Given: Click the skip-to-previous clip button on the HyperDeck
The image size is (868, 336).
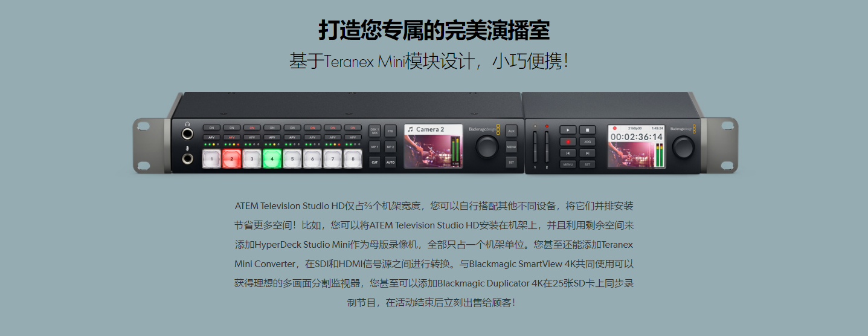Looking at the screenshot, I should (568, 153).
